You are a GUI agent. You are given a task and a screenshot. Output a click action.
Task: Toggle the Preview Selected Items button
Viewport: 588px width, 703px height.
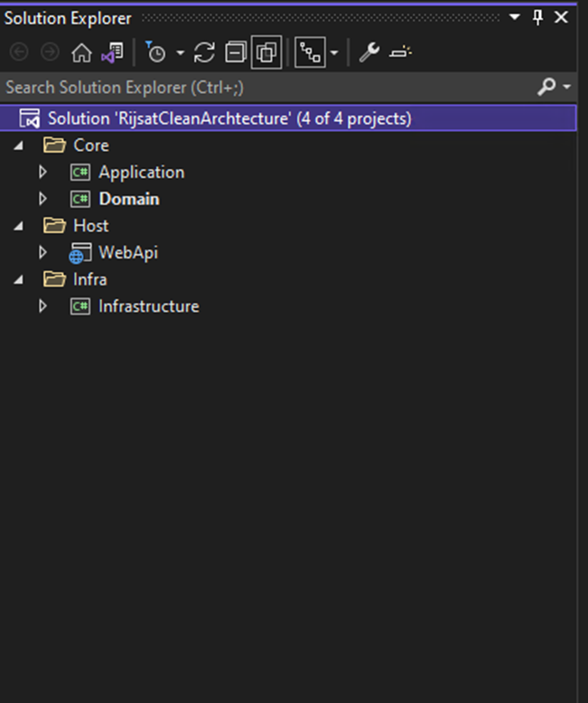tap(400, 53)
